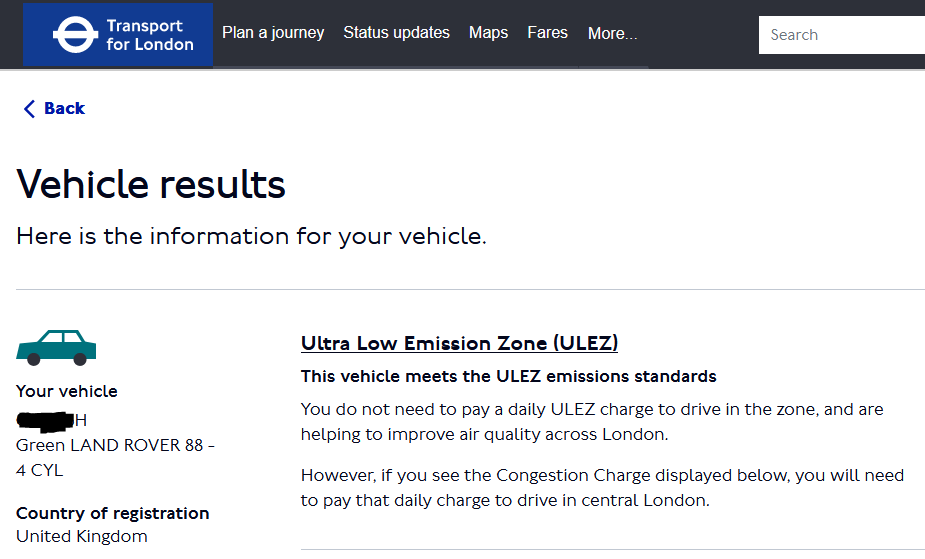Viewport: 925px width, 559px height.
Task: Open the Plan a journey menu
Action: pos(273,33)
